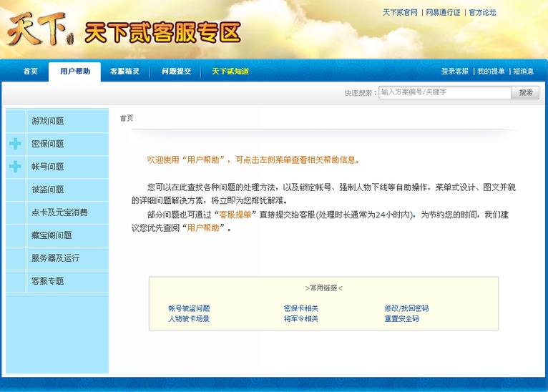This screenshot has height=392, width=548.
Task: Select the 天下贰知道 tab
Action: pos(230,72)
